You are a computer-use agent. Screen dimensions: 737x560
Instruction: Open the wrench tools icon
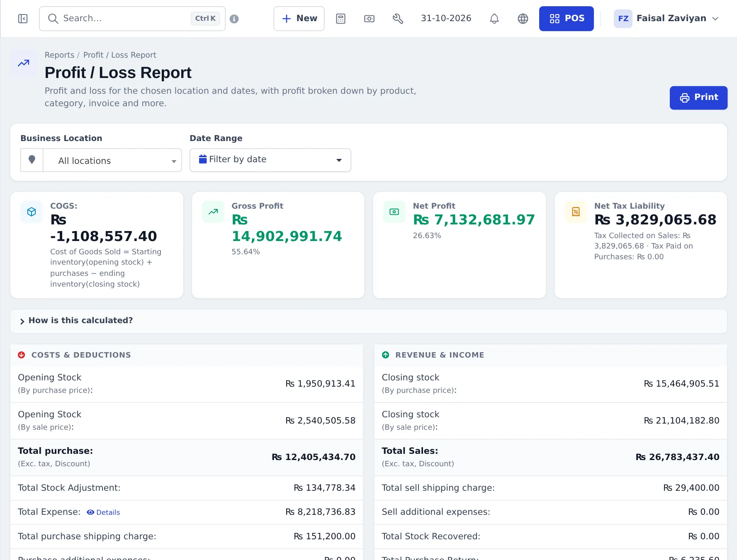[x=398, y=19]
